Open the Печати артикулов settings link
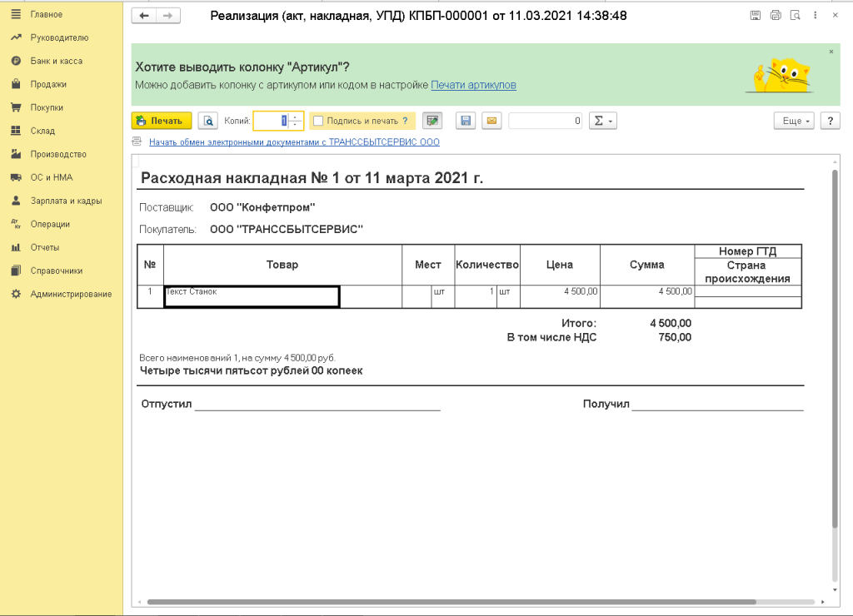853x616 pixels. tap(473, 85)
